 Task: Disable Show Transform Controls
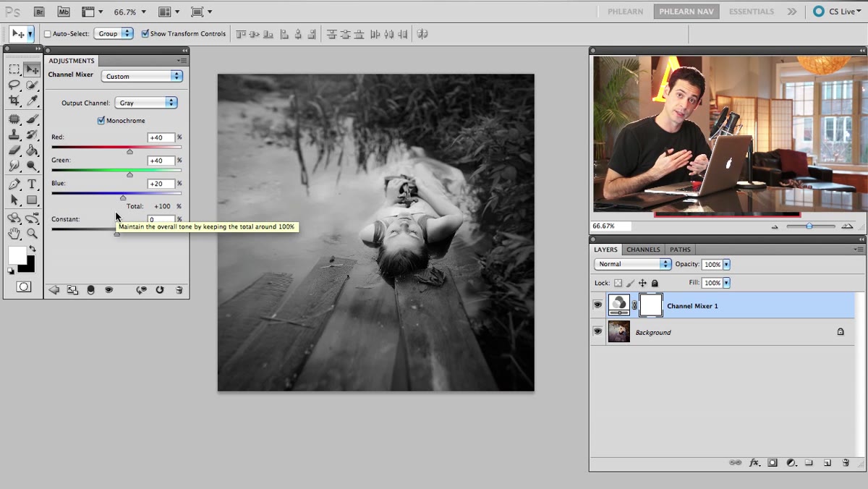pos(145,33)
